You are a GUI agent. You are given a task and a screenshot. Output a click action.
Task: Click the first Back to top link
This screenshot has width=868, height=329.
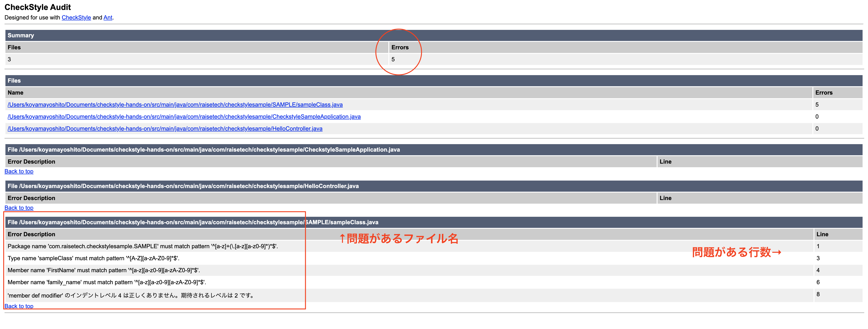tap(19, 171)
